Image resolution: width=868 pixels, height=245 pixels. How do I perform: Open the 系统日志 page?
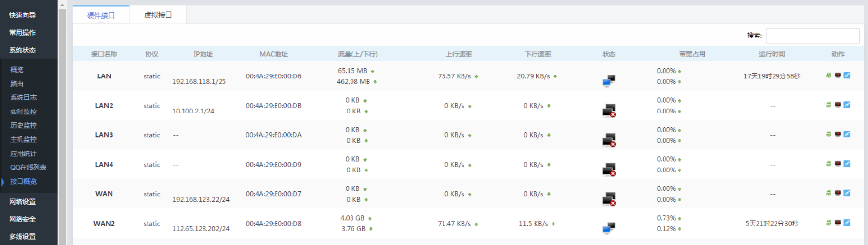(x=23, y=97)
